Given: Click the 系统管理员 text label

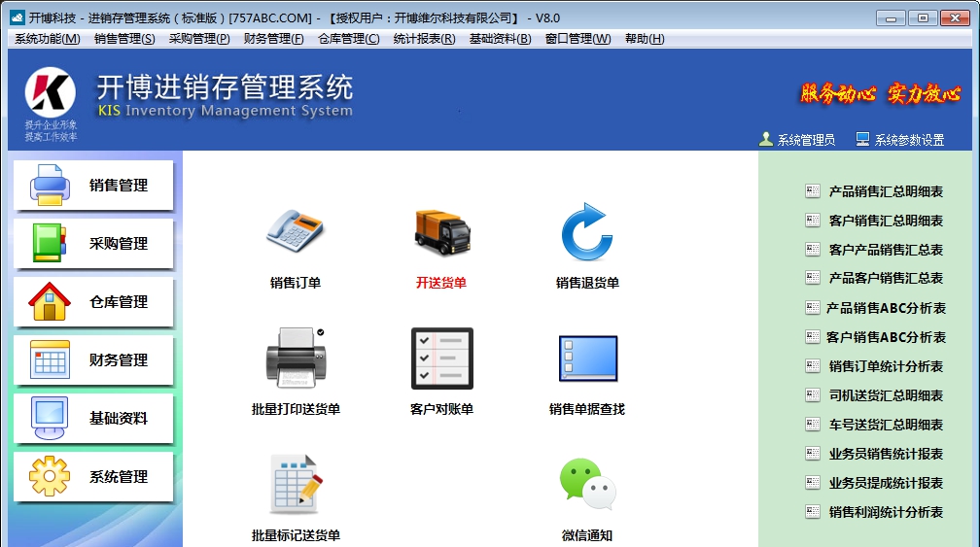Looking at the screenshot, I should click(806, 140).
